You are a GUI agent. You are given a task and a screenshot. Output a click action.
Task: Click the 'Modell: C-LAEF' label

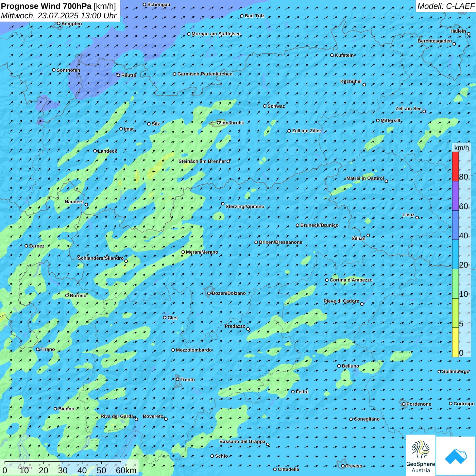[446, 6]
